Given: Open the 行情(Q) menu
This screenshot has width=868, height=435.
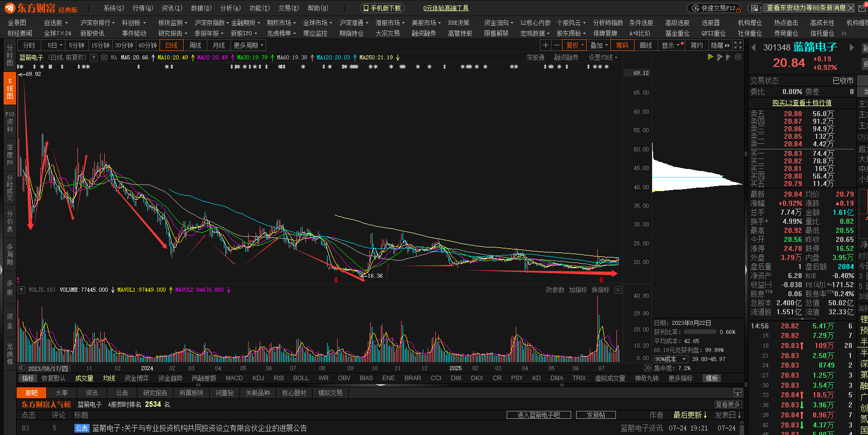Looking at the screenshot, I should 142,8.
